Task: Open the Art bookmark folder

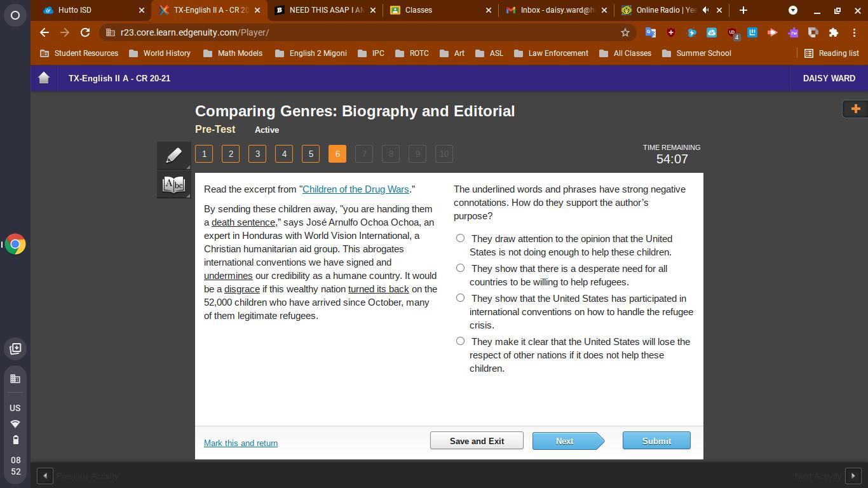Action: pos(452,53)
